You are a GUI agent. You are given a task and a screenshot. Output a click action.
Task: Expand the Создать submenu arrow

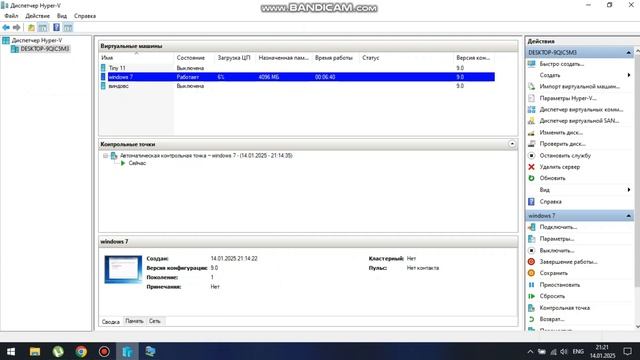pyautogui.click(x=629, y=75)
